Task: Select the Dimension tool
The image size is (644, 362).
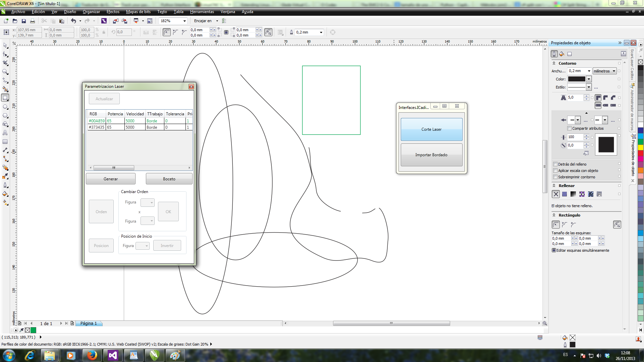Action: pos(5,150)
